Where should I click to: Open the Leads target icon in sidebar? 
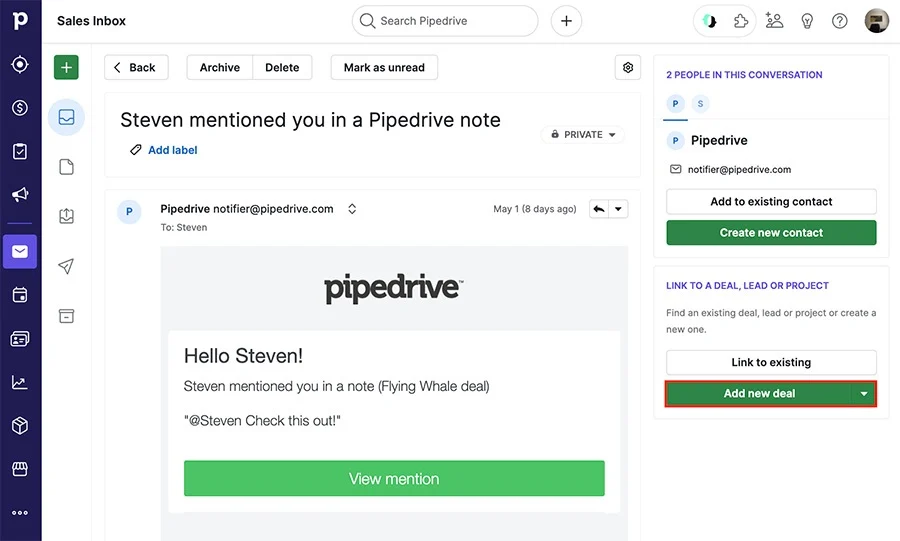tap(20, 64)
